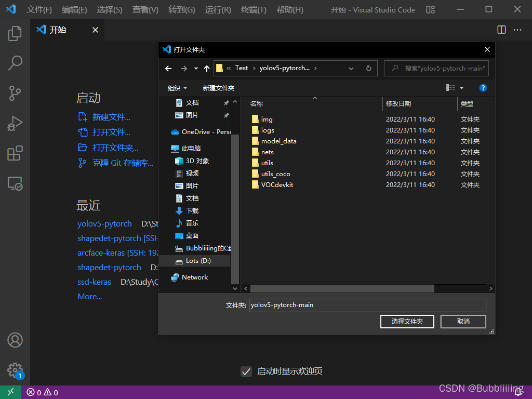Open Source Control view in activity bar
The image size is (532, 399).
click(15, 93)
